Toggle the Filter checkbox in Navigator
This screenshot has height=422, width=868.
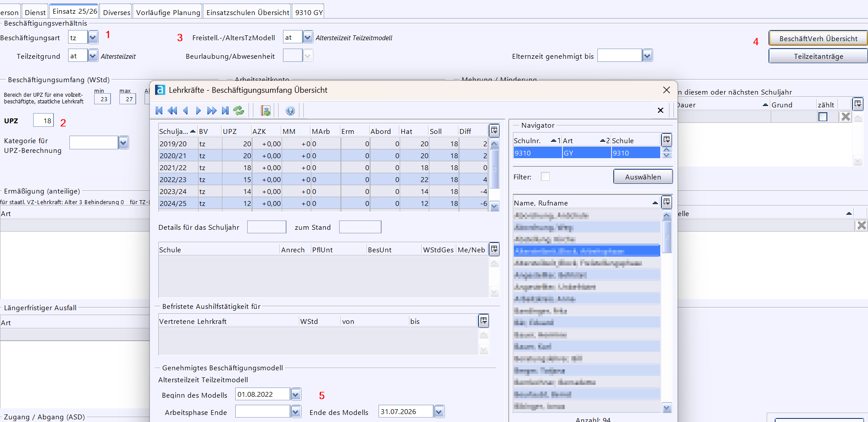[545, 177]
